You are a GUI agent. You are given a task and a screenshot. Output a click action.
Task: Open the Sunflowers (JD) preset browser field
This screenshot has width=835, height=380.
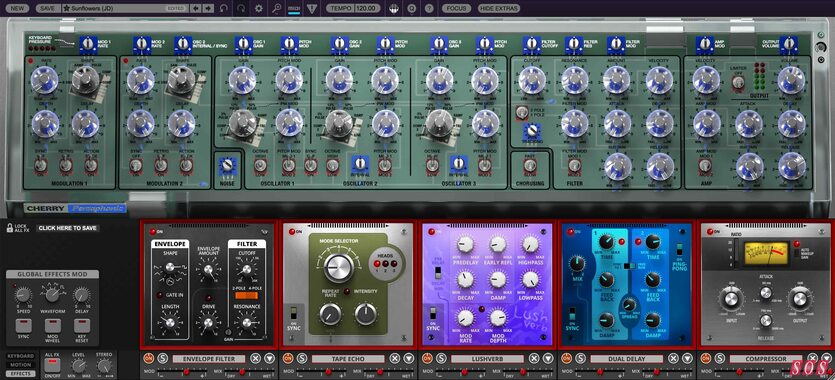click(125, 9)
